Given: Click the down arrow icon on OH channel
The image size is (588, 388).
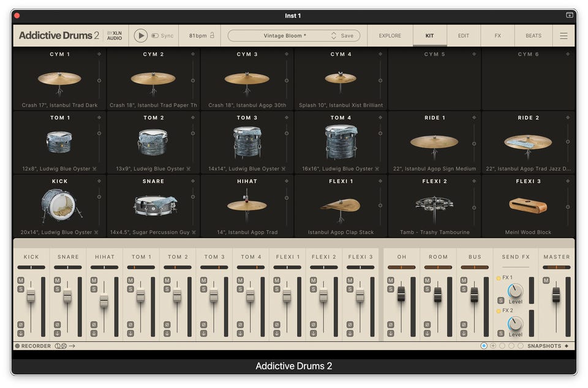Looking at the screenshot, I should (x=390, y=333).
